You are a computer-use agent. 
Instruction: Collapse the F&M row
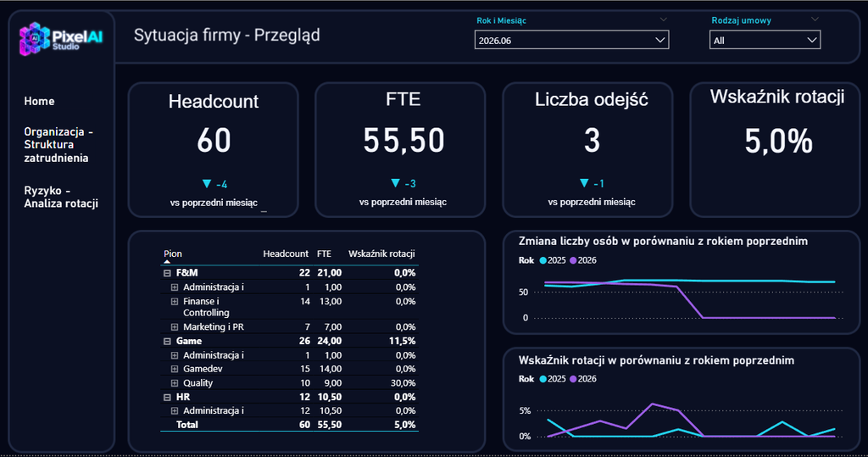167,273
